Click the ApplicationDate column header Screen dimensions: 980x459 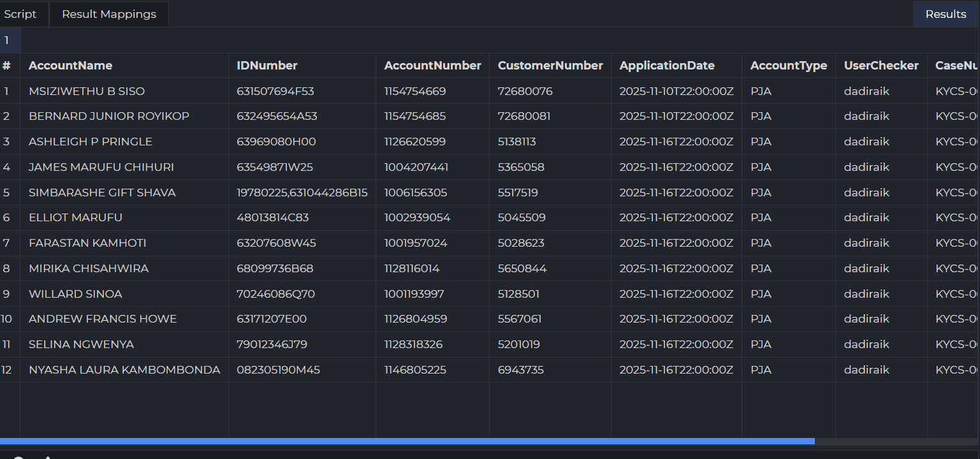[x=666, y=66]
